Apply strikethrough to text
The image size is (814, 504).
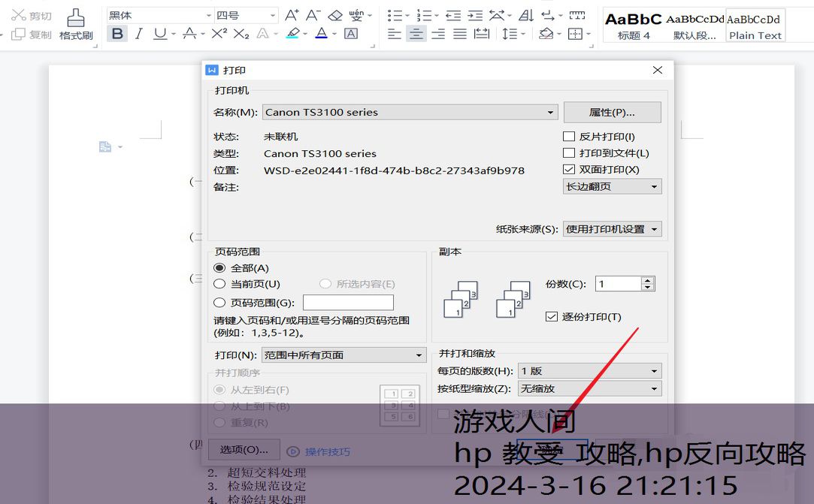pos(189,34)
